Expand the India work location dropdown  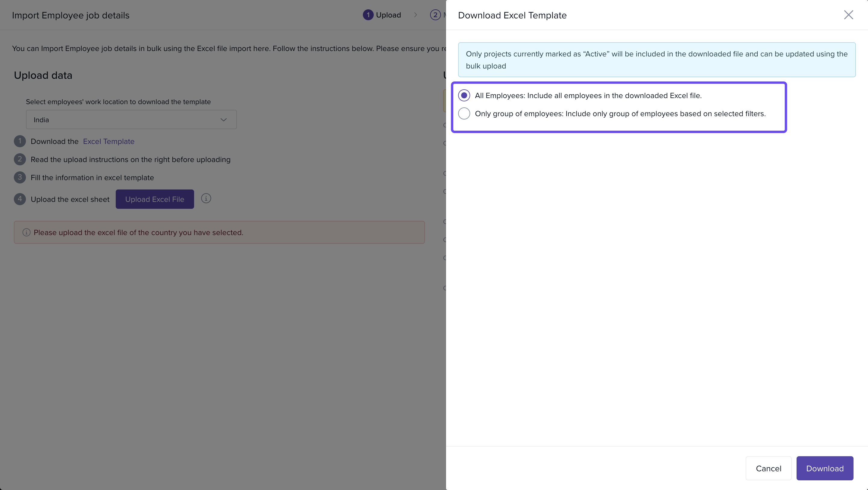(131, 120)
